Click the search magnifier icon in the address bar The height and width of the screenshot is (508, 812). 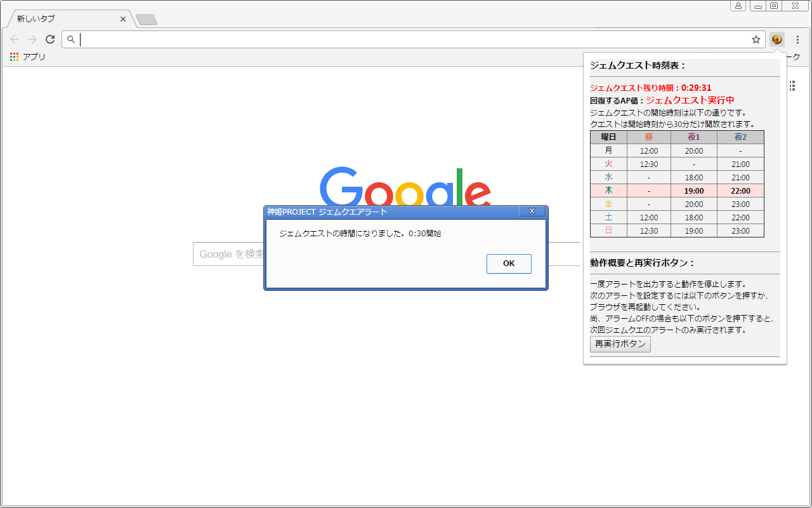click(x=71, y=39)
